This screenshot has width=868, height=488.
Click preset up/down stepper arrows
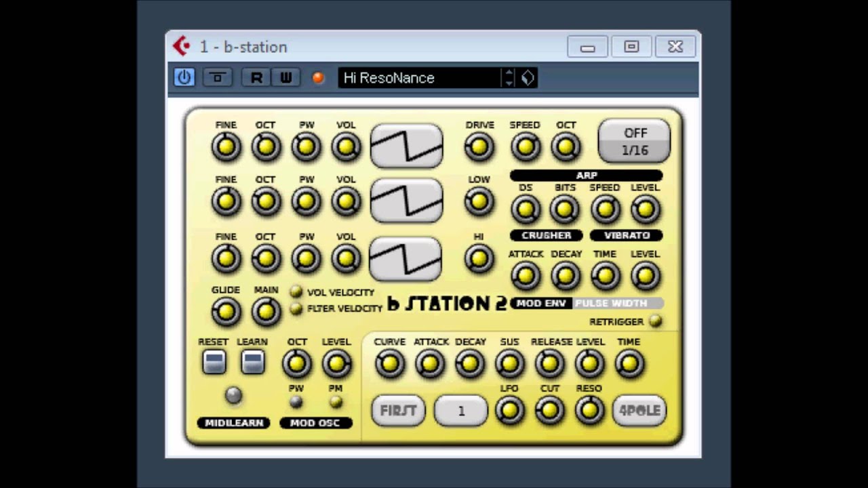[509, 78]
